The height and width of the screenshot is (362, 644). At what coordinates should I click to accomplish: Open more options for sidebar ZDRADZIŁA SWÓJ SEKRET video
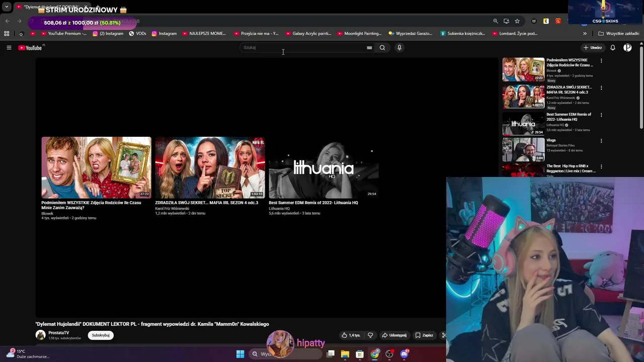[x=601, y=88]
